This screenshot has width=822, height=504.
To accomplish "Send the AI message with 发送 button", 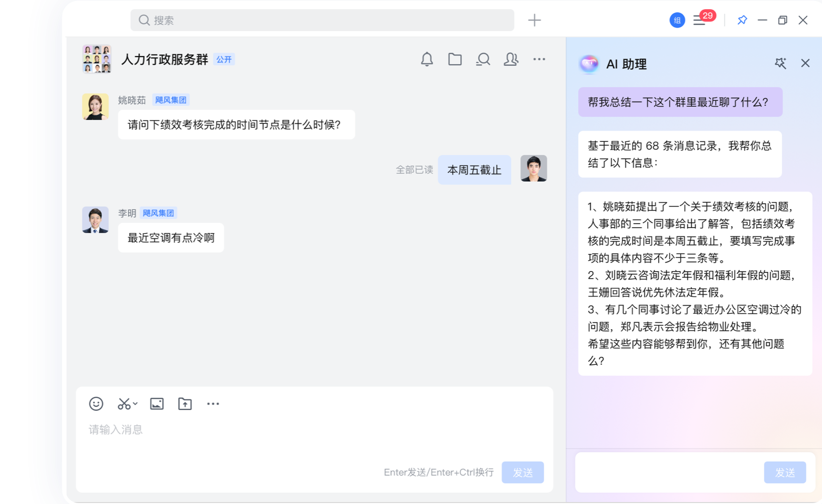I will pos(784,472).
